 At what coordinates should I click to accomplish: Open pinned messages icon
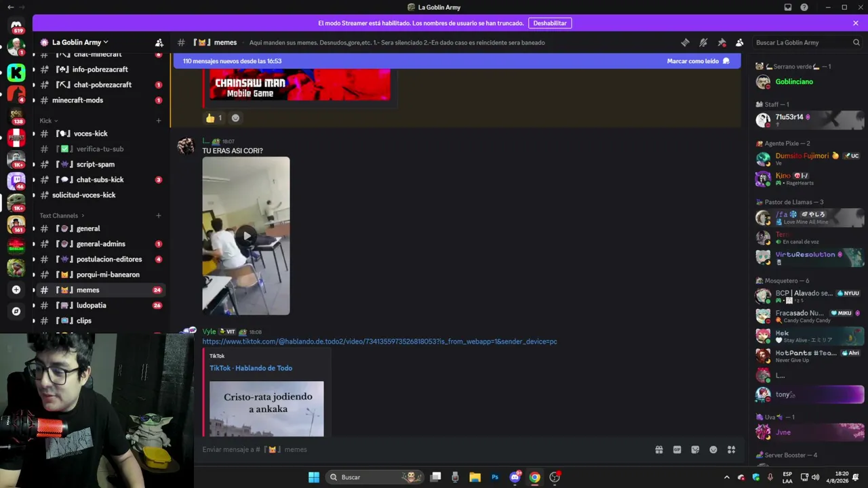point(722,42)
